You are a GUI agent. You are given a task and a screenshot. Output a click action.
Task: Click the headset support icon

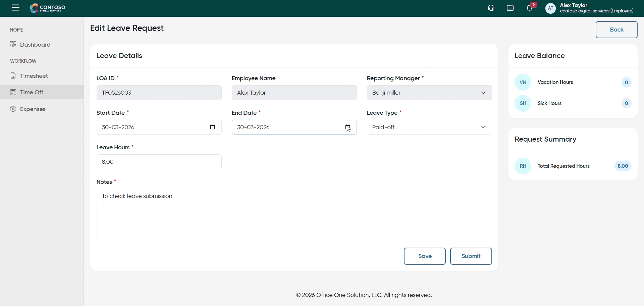(x=491, y=8)
